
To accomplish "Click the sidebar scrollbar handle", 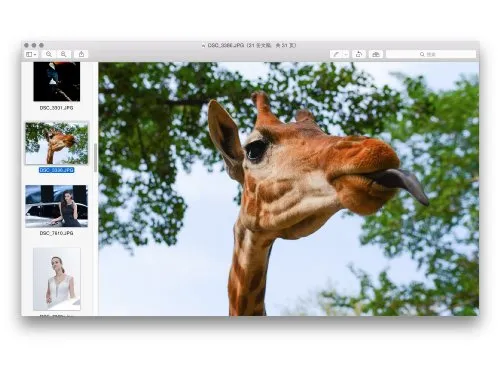I will pyautogui.click(x=95, y=158).
